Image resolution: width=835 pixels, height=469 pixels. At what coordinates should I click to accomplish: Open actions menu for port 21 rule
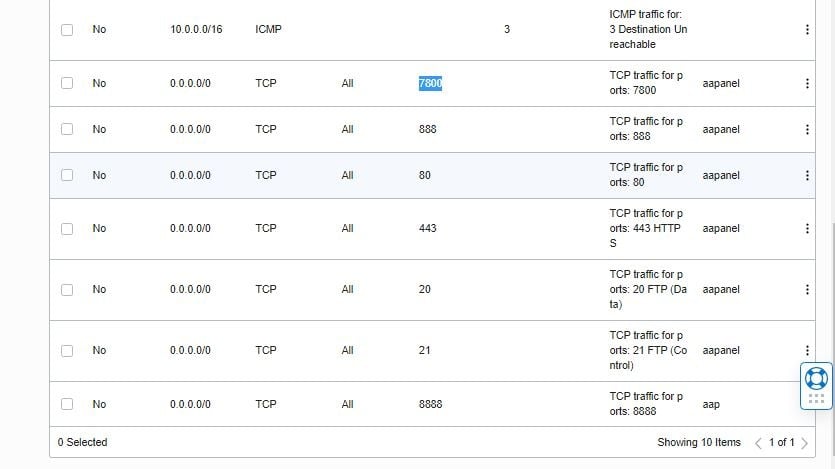[x=807, y=350]
